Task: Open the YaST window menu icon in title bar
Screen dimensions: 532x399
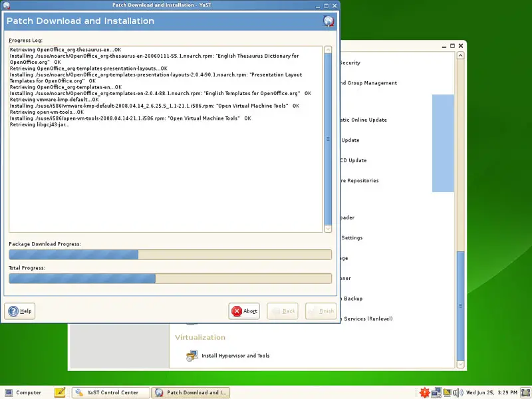Action: [x=6, y=5]
